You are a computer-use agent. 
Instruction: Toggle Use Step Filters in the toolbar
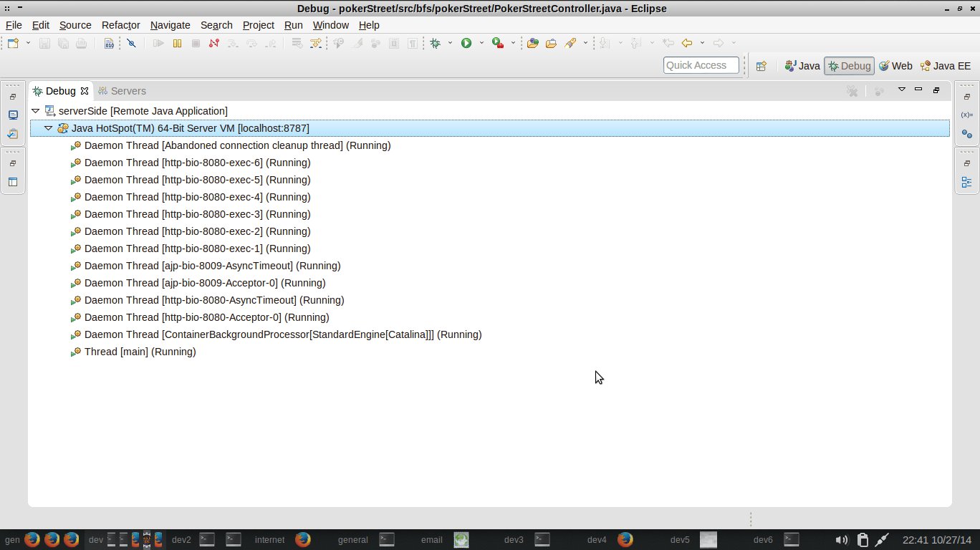pyautogui.click(x=316, y=44)
